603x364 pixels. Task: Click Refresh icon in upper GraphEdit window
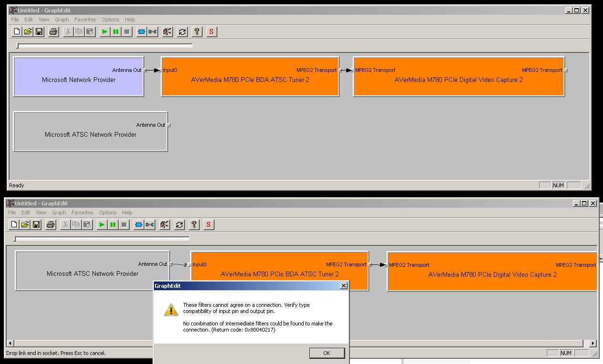tap(182, 32)
